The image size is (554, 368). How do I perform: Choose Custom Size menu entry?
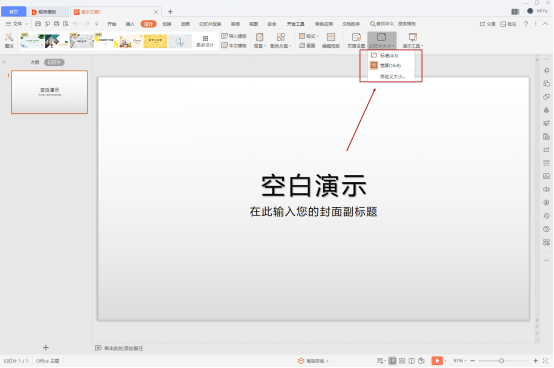[392, 76]
